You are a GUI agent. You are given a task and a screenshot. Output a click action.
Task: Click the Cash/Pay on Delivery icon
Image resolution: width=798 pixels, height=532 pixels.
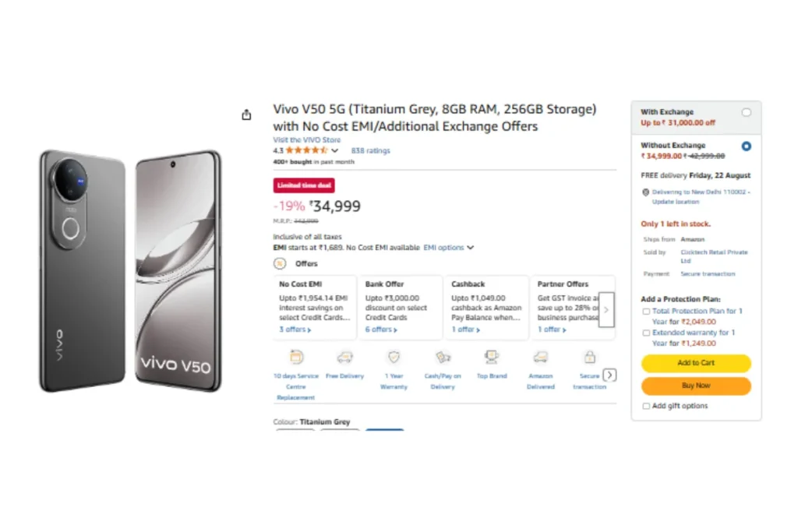tap(443, 358)
